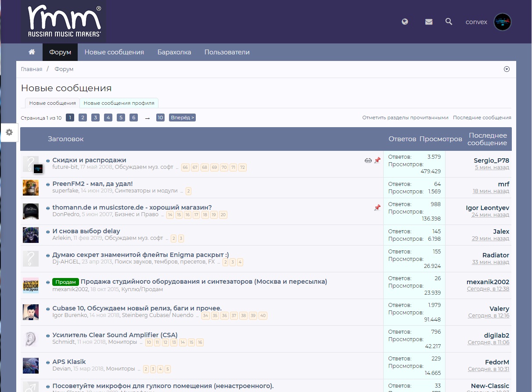This screenshot has height=392, width=532.
Task: Jump to last page 10
Action: pos(160,118)
